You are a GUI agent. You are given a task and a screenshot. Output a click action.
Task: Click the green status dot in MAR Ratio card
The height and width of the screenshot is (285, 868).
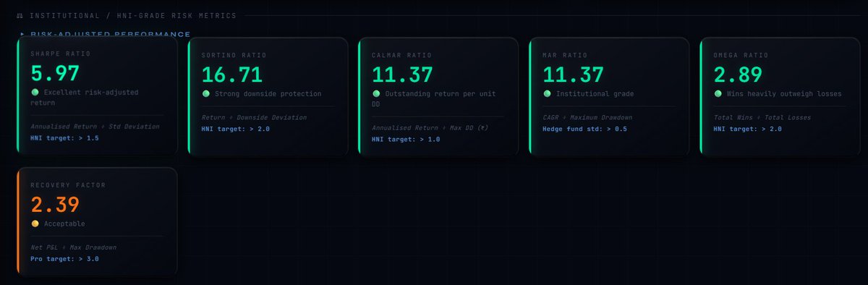(x=547, y=94)
